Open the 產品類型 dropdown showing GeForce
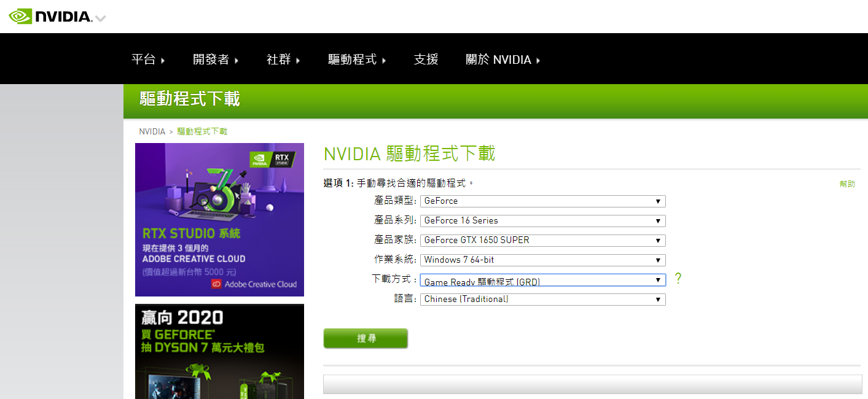 (x=543, y=201)
